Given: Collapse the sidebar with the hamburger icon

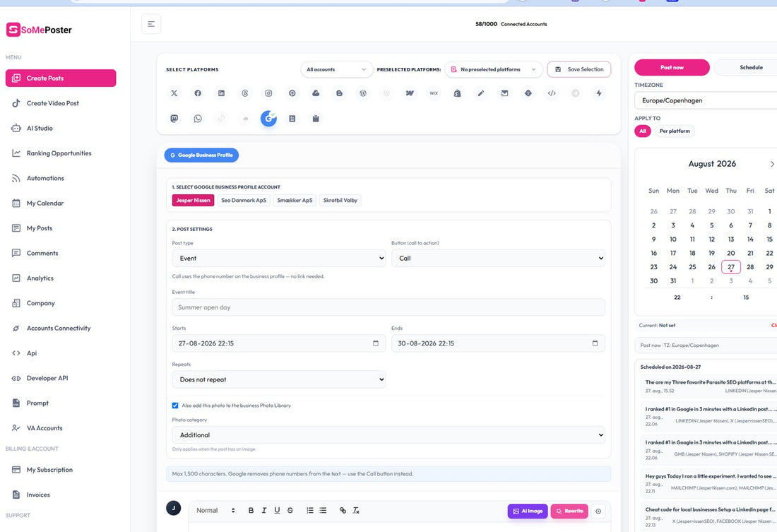Looking at the screenshot, I should coord(151,24).
